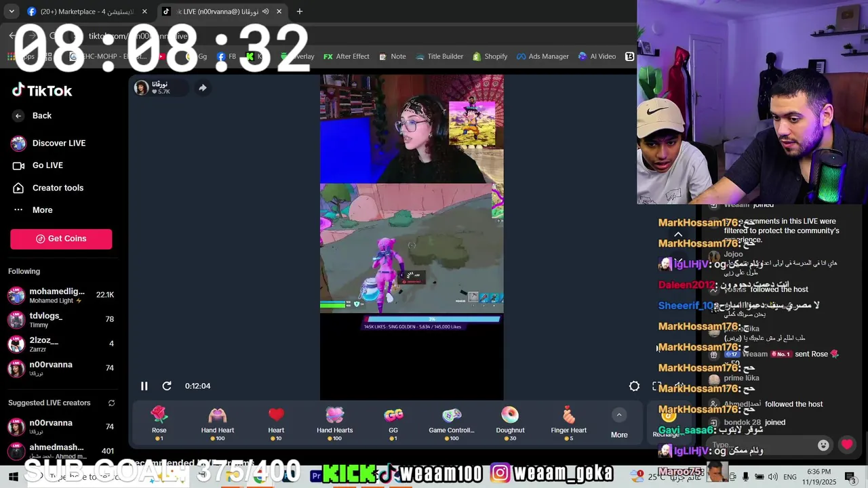Mute the TikTok tab via speaker icon
Image resolution: width=868 pixels, height=488 pixels.
[x=265, y=12]
